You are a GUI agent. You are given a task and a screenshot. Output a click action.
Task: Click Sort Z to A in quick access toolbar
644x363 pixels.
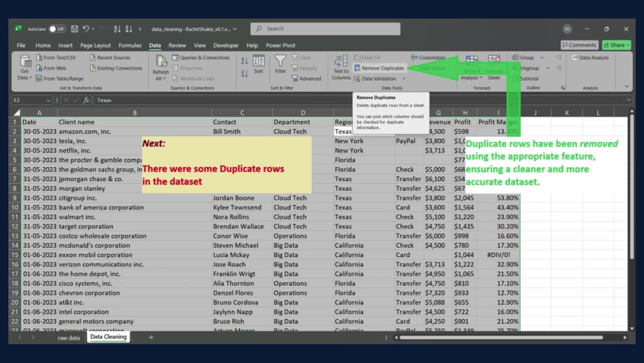tap(129, 29)
